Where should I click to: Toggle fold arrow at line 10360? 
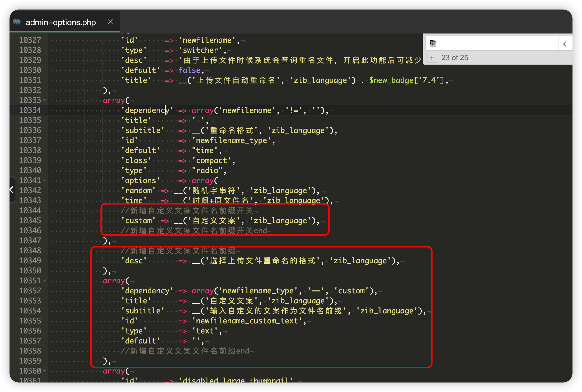point(45,371)
